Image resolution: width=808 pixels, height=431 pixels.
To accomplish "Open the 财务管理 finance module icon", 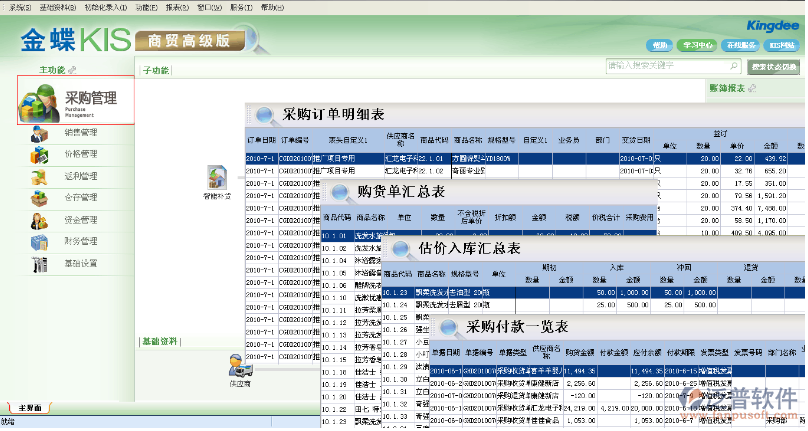I will click(x=40, y=242).
